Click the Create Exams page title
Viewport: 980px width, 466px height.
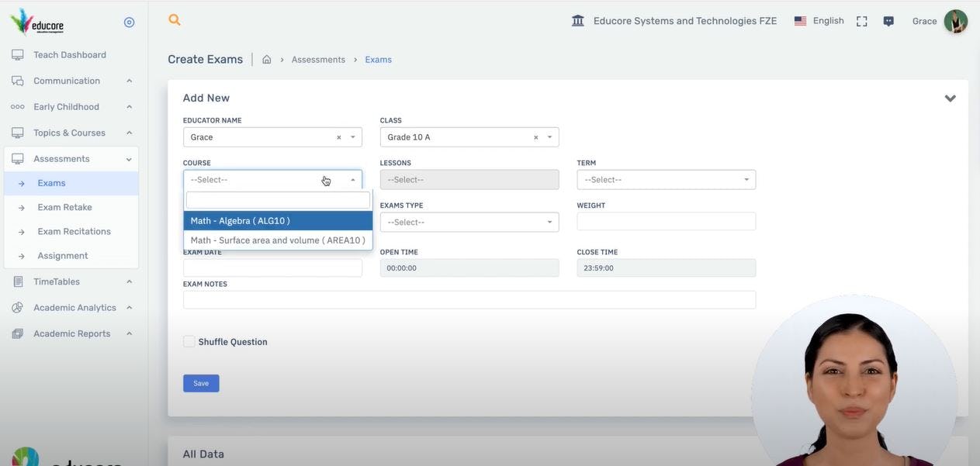click(205, 60)
